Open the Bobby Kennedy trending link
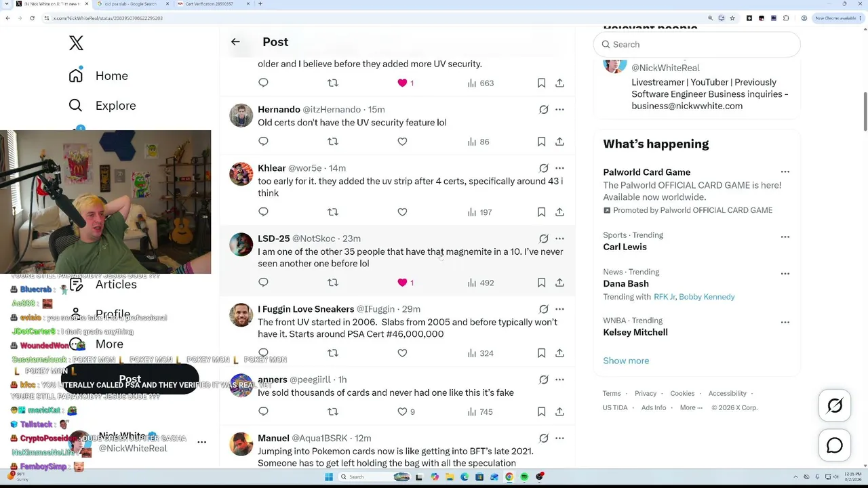The image size is (868, 488). [x=707, y=297]
